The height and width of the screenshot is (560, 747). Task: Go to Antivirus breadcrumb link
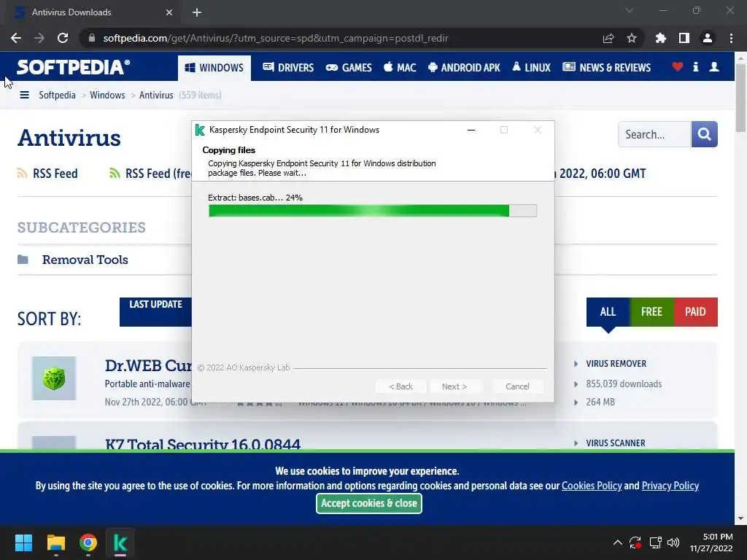pos(156,95)
